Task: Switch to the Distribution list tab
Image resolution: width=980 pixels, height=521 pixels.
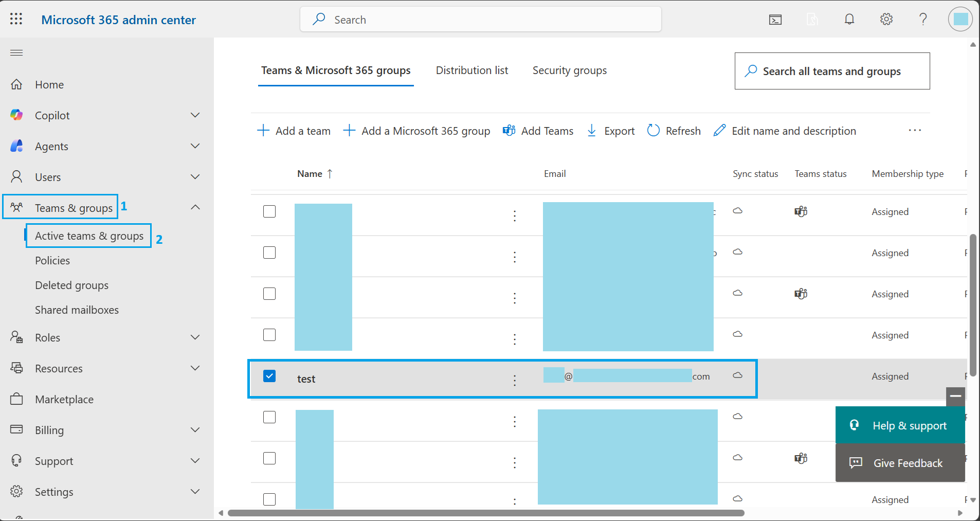Action: tap(472, 70)
